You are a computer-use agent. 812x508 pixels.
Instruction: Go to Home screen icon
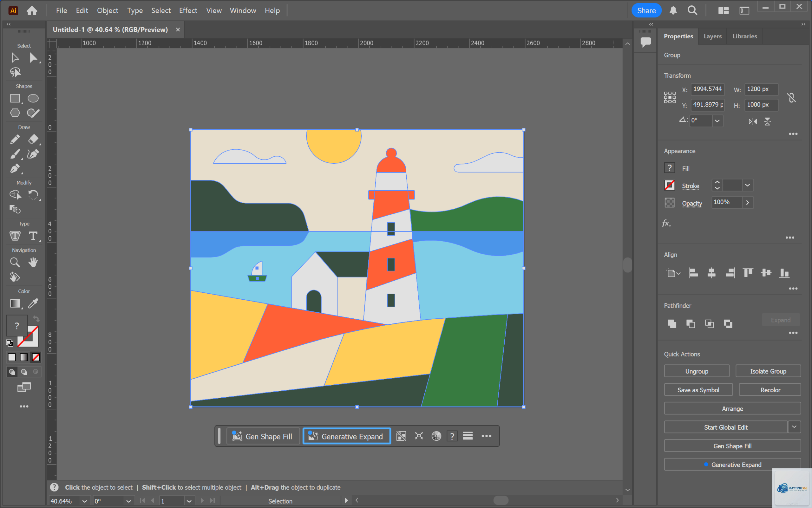click(32, 10)
